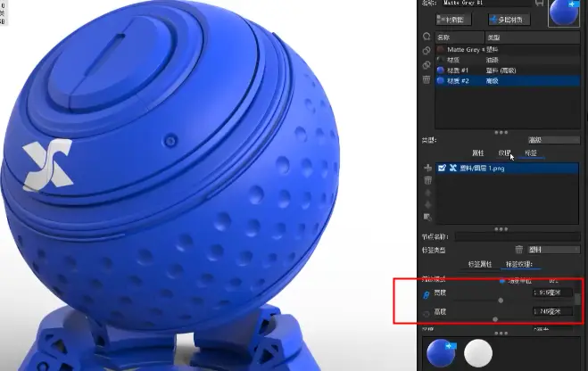Viewport: 588px width, 371px height.
Task: Click the circular refresh icon beside the material list
Action: point(427,37)
